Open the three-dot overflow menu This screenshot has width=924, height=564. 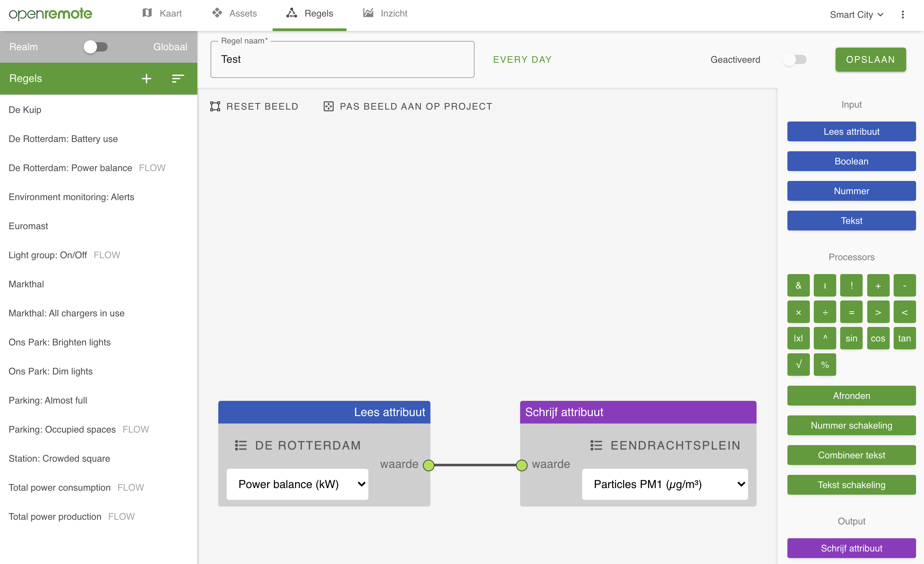tap(904, 14)
